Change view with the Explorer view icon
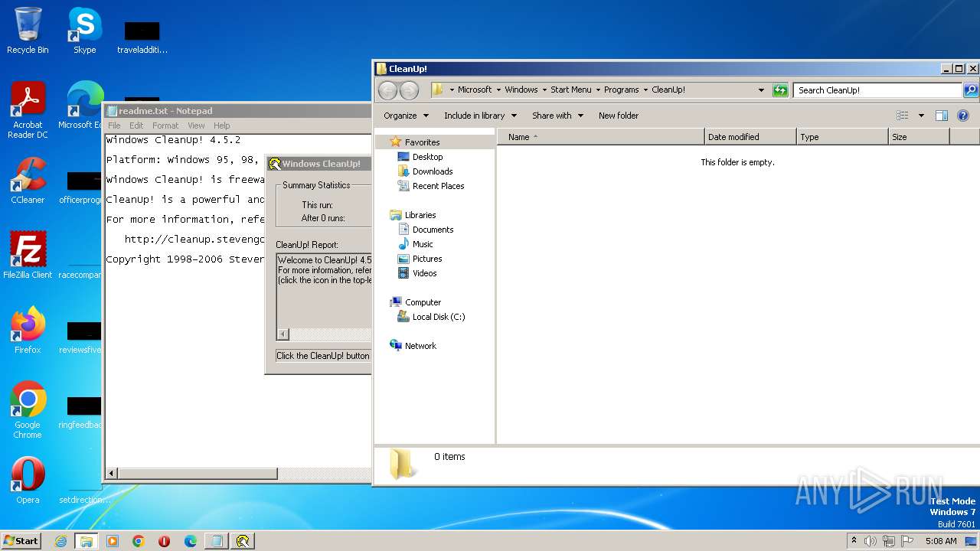 [x=903, y=116]
